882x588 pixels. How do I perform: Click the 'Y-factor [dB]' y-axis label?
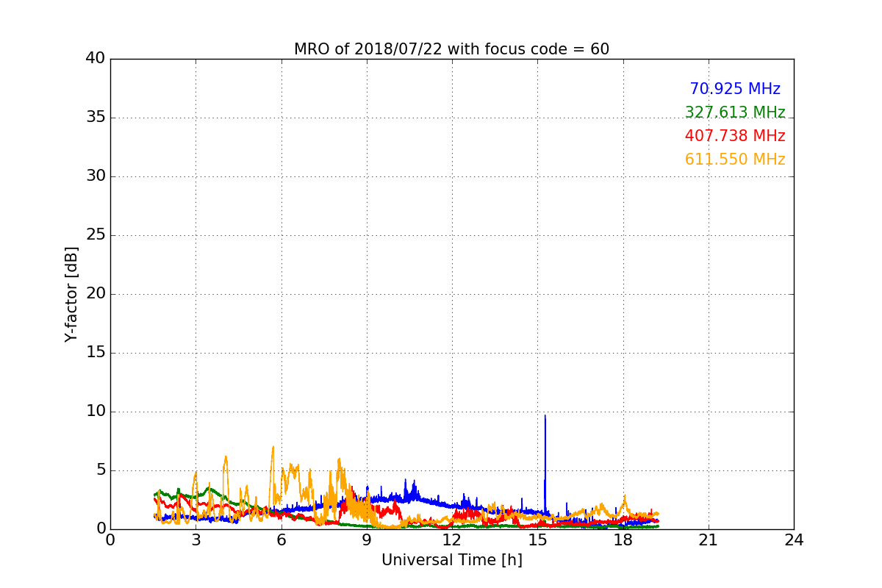pyautogui.click(x=71, y=294)
